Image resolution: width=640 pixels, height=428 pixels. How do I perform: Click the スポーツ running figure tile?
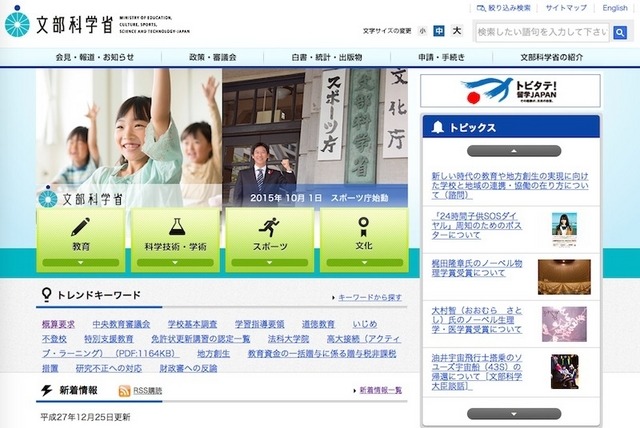(269, 240)
